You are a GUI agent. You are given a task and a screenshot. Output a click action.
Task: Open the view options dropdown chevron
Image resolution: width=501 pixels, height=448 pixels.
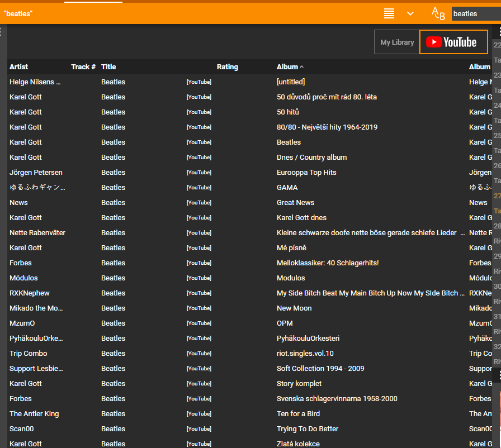(410, 13)
